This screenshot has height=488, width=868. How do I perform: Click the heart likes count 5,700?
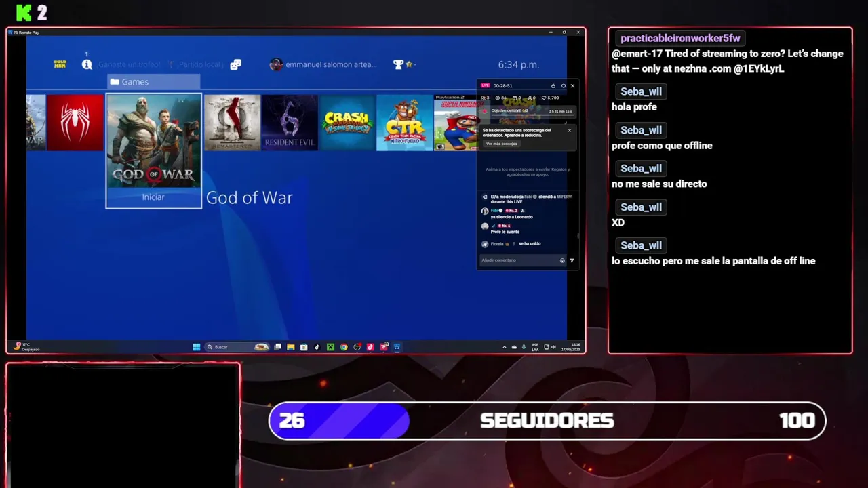[x=550, y=98]
